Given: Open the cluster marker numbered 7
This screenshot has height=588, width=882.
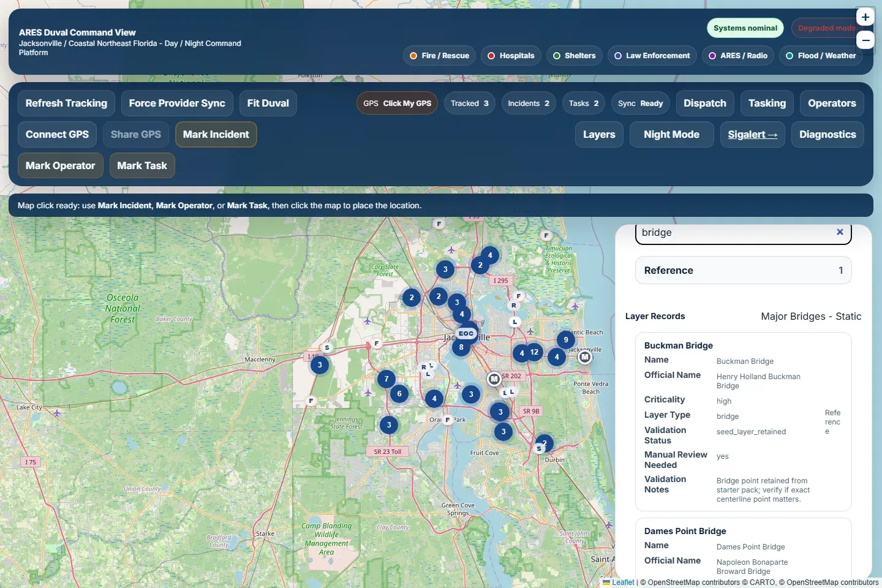Looking at the screenshot, I should tap(386, 379).
